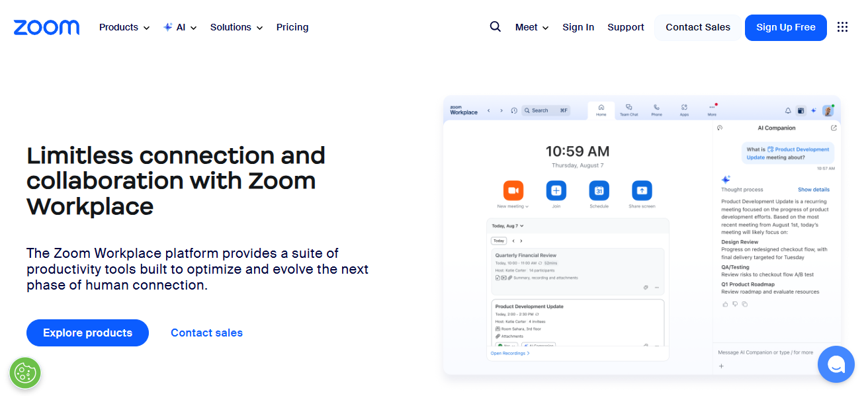This screenshot has width=868, height=396.
Task: Click the Thought process label
Action: pos(742,190)
